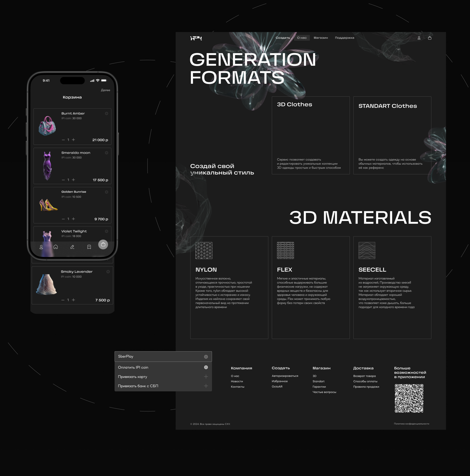Image resolution: width=470 pixels, height=476 pixels.
Task: Select the Burnt Amber item radio button
Action: click(x=106, y=114)
